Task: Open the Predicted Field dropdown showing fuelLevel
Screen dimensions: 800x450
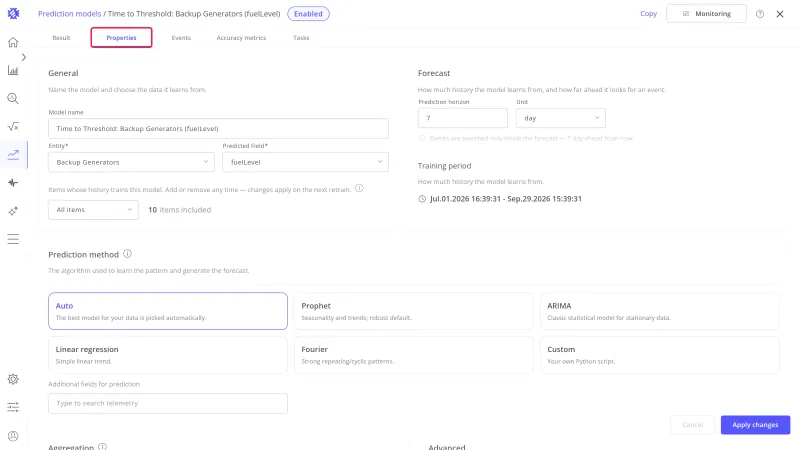Action: 306,162
